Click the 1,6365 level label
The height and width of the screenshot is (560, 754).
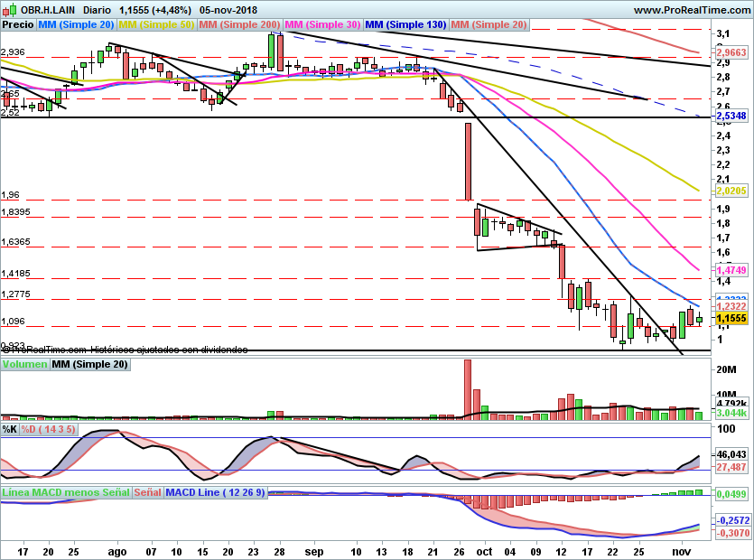(x=15, y=241)
